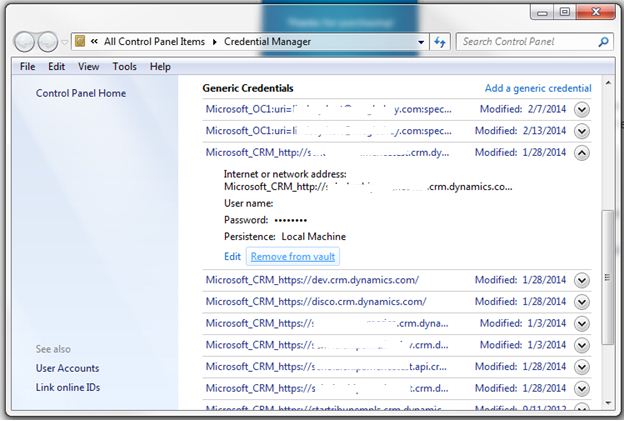This screenshot has width=624, height=421.
Task: Select 'Credential Manager' breadcrumb
Action: coord(267,41)
